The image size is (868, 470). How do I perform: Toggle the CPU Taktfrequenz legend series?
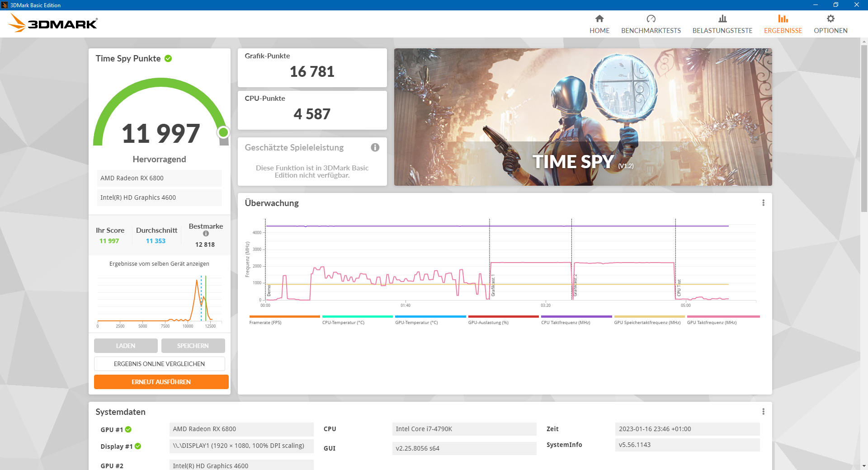pyautogui.click(x=576, y=320)
